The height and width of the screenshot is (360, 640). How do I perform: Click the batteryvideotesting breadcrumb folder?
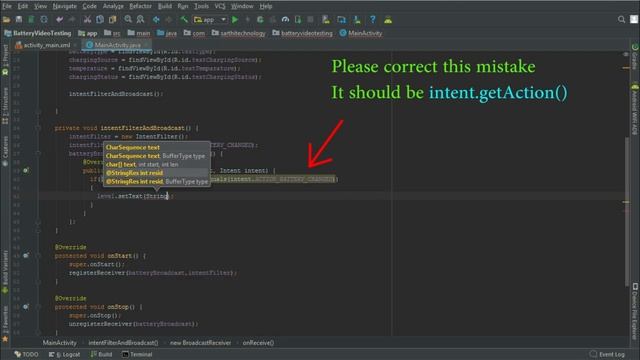pyautogui.click(x=302, y=33)
